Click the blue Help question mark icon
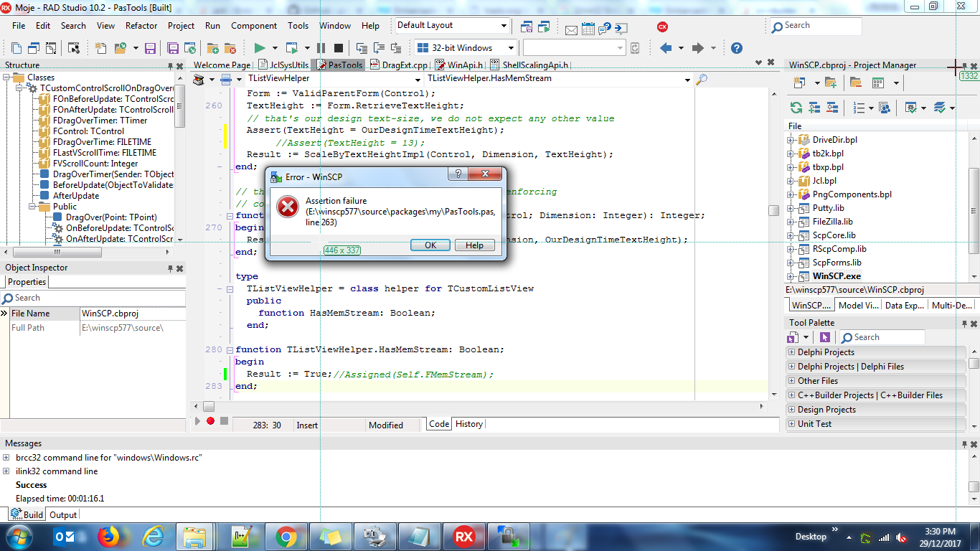The height and width of the screenshot is (551, 980). click(x=736, y=48)
